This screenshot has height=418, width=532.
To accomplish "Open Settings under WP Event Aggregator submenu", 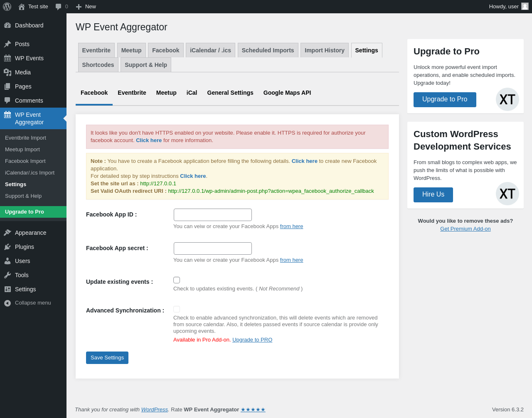I will pyautogui.click(x=33, y=184).
